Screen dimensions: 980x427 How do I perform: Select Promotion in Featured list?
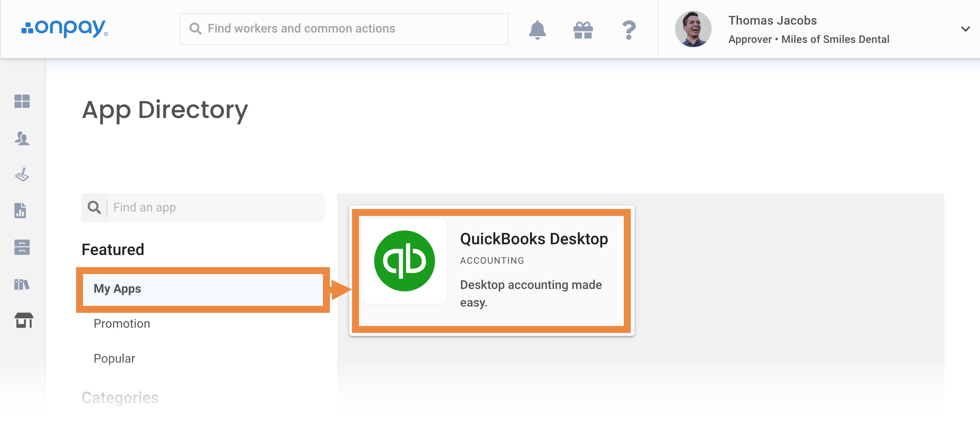coord(122,324)
